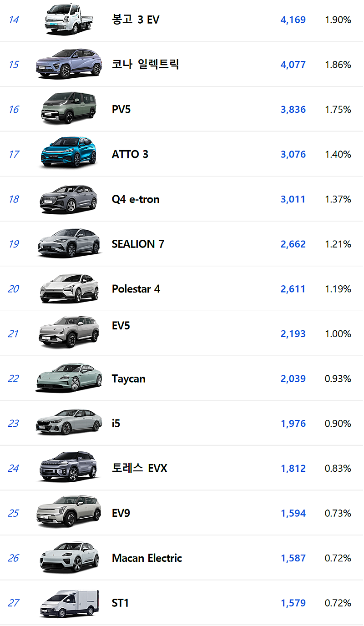
Task: Click the SEALION 7 car picture
Action: (x=69, y=244)
